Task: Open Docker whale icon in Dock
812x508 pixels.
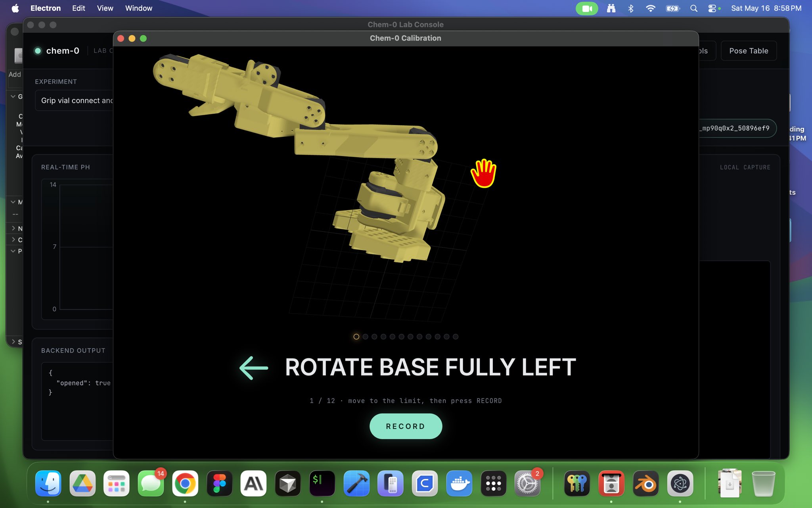Action: (x=459, y=483)
